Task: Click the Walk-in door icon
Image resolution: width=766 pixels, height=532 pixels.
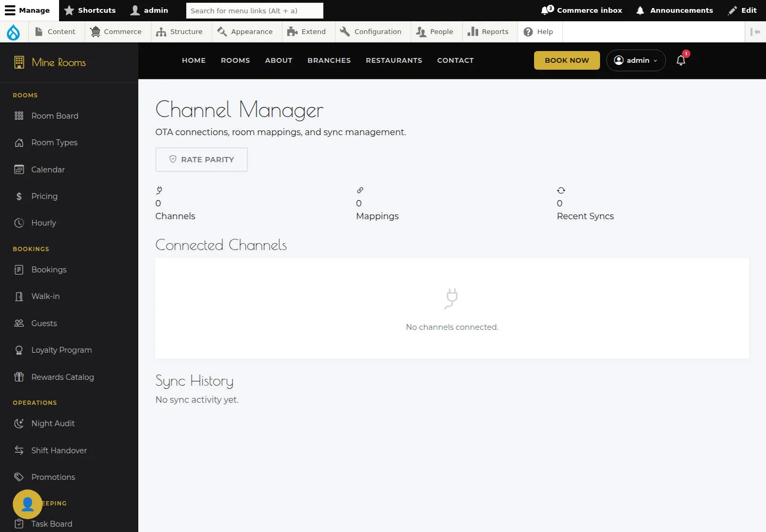Action: pos(19,296)
